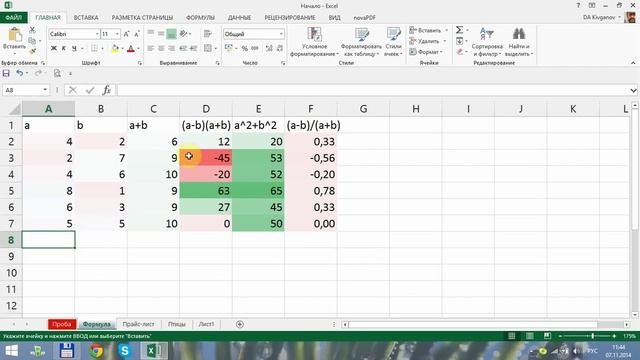Viewport: 640px width, 360px height.
Task: Click the horizontal scrollbar track
Action: (x=486, y=324)
